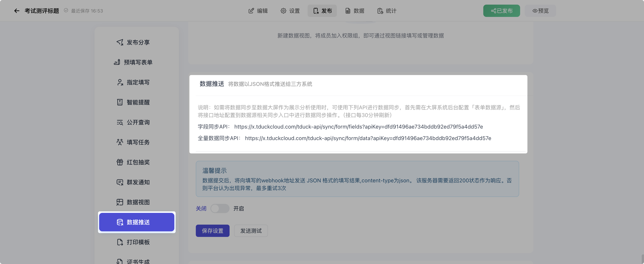This screenshot has height=264, width=644.
Task: Click the 填写任务 group icon
Action: click(x=120, y=142)
